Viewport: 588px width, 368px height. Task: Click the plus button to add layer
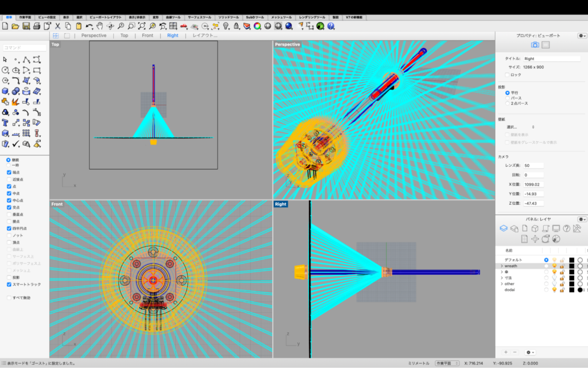(505, 352)
